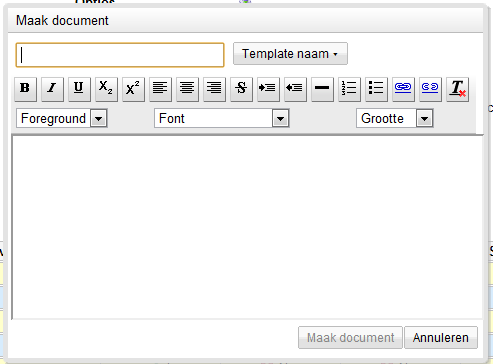Increase paragraph indent
493x364 pixels.
coord(268,89)
